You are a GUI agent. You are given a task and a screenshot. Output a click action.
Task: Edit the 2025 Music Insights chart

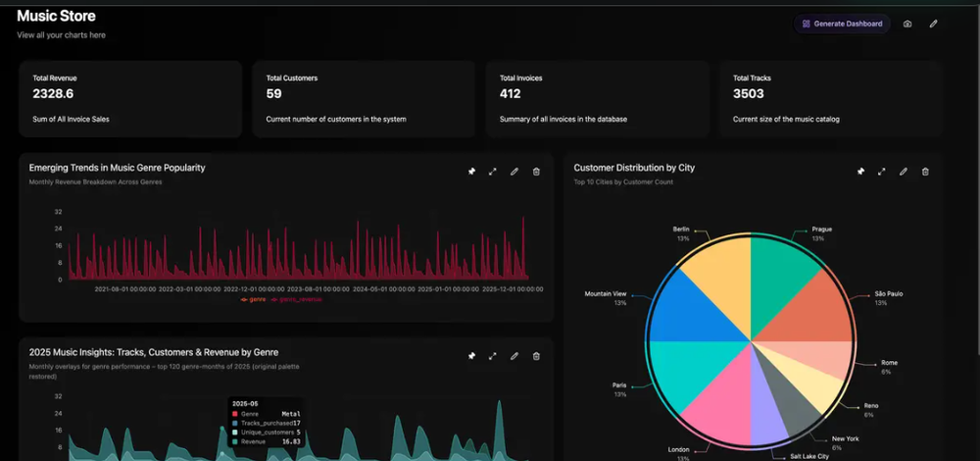click(514, 356)
